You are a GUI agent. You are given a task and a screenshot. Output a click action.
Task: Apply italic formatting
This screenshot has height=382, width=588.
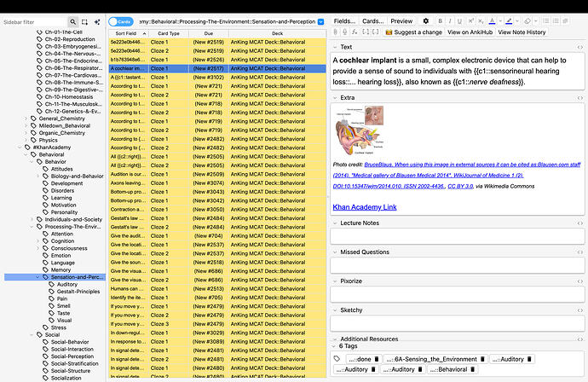tap(450, 21)
